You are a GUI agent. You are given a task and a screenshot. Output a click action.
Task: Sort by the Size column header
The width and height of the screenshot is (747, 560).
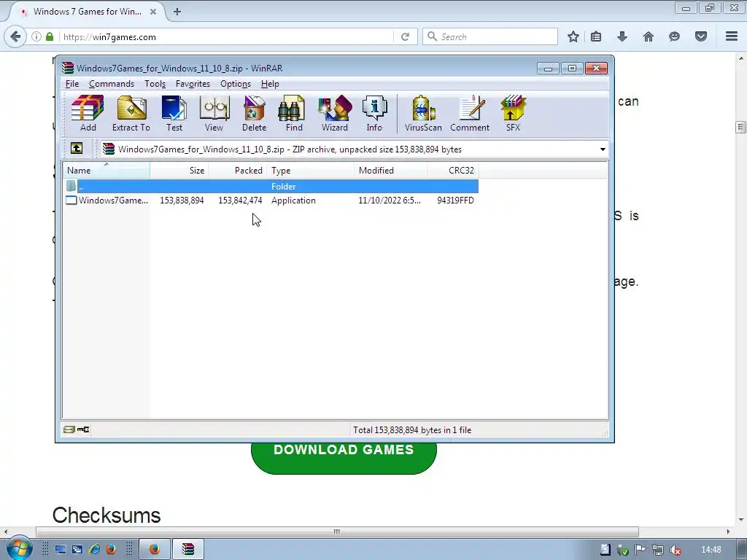pyautogui.click(x=179, y=171)
